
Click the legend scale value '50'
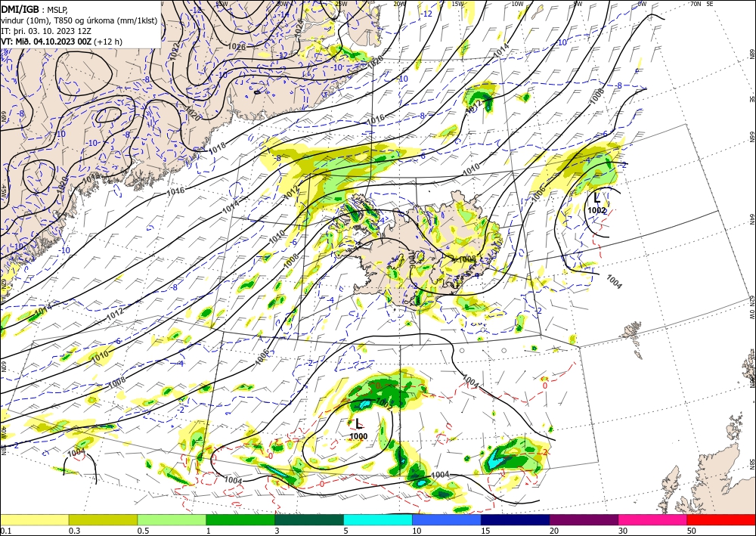tap(692, 531)
